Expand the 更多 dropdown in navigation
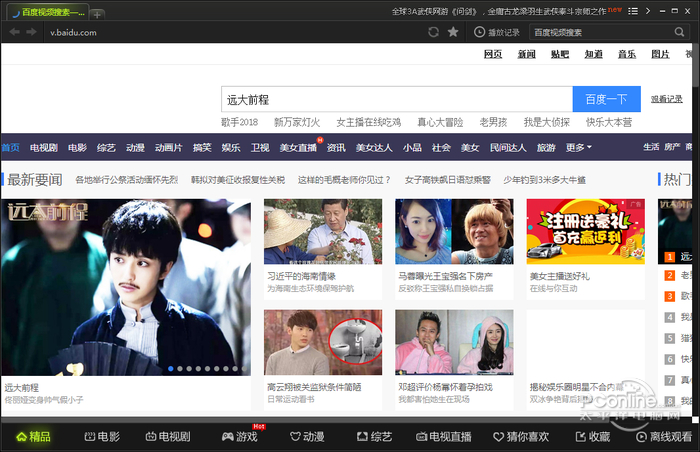 [579, 147]
